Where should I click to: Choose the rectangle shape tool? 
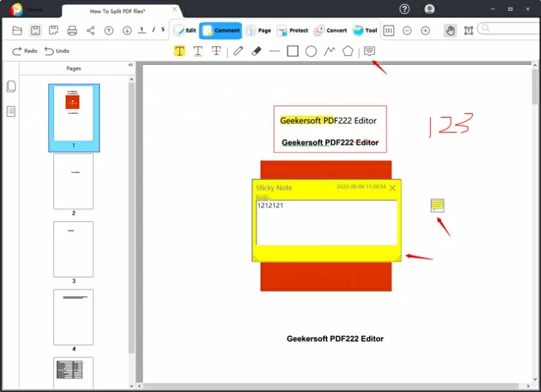pyautogui.click(x=292, y=51)
